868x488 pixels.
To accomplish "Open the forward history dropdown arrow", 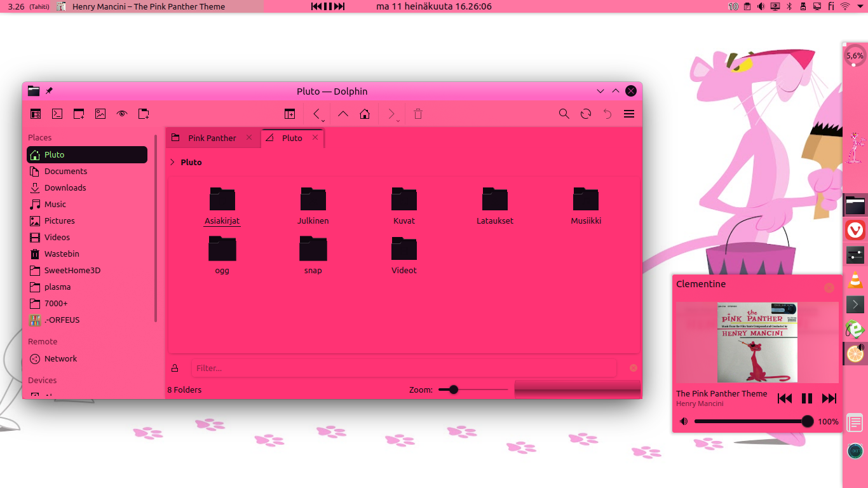I will (x=398, y=120).
